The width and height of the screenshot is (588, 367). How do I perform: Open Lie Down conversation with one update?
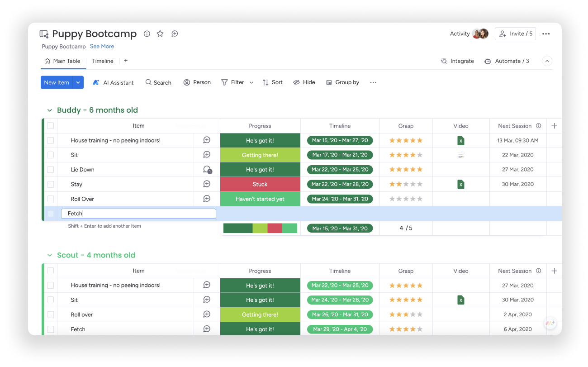tap(207, 170)
